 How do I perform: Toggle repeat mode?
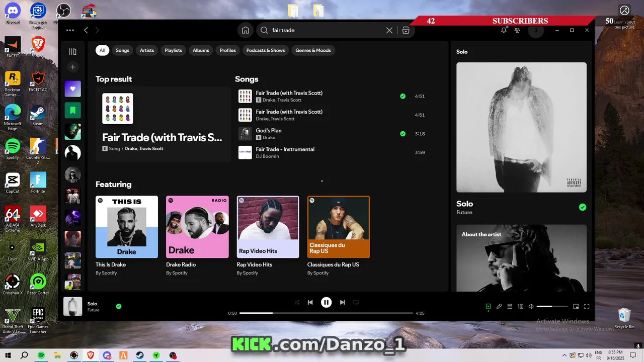point(356,302)
